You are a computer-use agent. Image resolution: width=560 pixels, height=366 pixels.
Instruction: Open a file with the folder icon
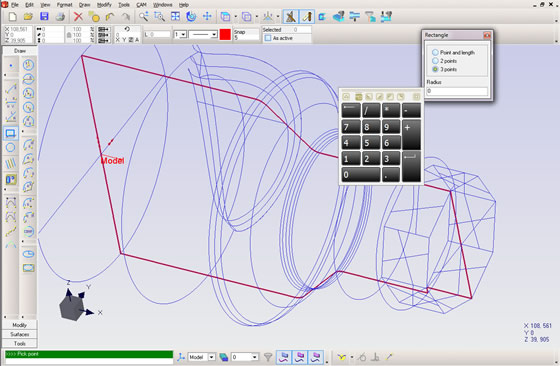28,16
